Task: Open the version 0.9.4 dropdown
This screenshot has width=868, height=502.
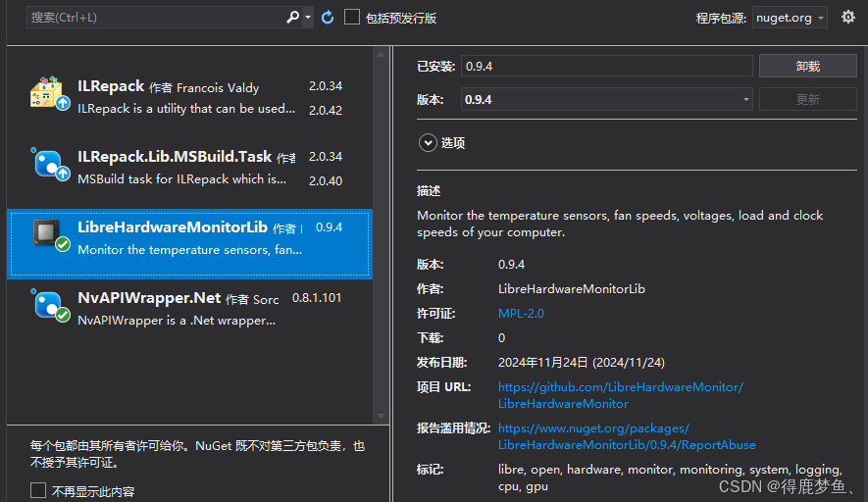Action: (x=606, y=100)
